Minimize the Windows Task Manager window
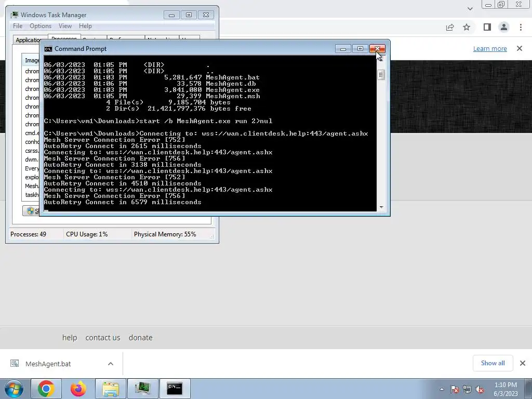This screenshot has height=399, width=532. [171, 15]
